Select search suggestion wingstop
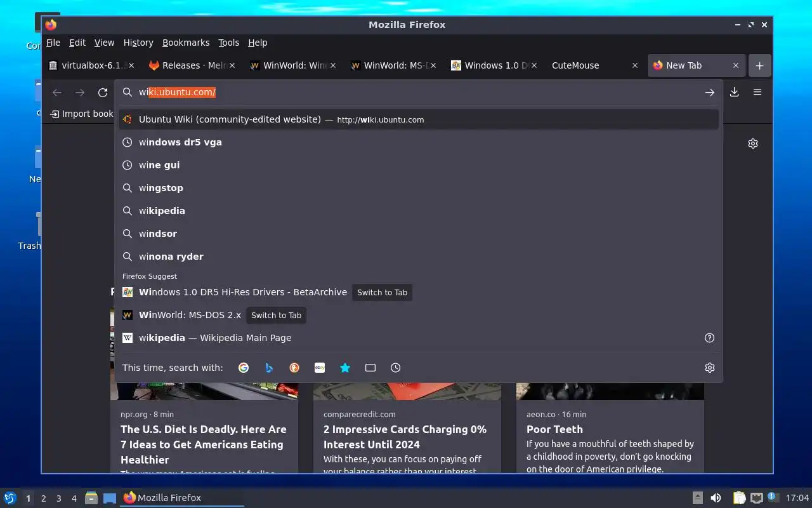The image size is (812, 508). [419, 188]
